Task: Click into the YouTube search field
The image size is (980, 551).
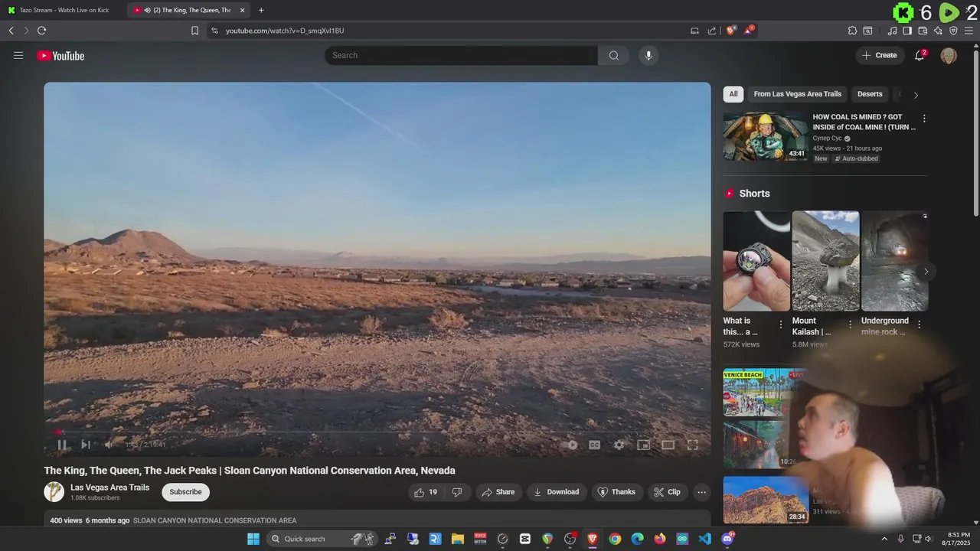Action: pyautogui.click(x=461, y=55)
